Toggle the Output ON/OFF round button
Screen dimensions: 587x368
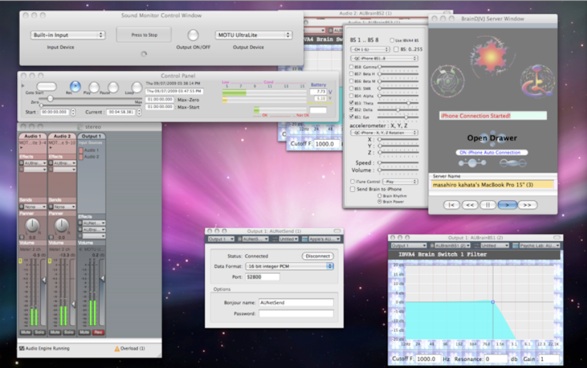193,35
